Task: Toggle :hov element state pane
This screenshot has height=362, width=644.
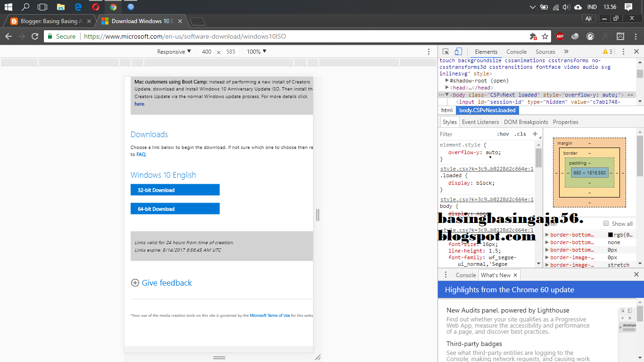Action: 503,134
